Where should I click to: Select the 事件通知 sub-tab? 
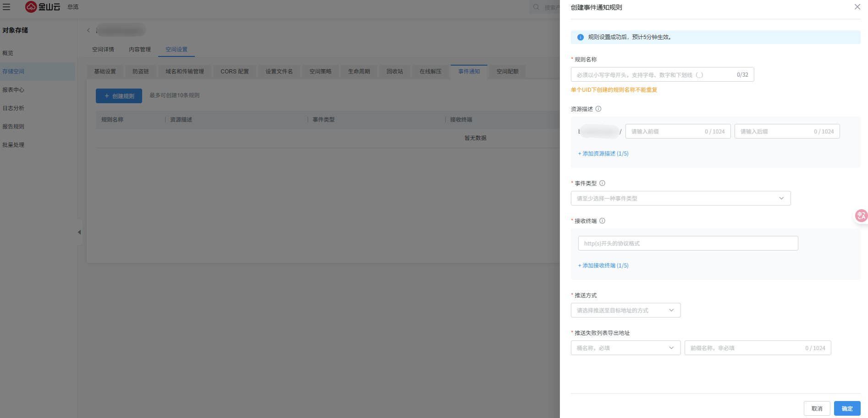pyautogui.click(x=469, y=72)
